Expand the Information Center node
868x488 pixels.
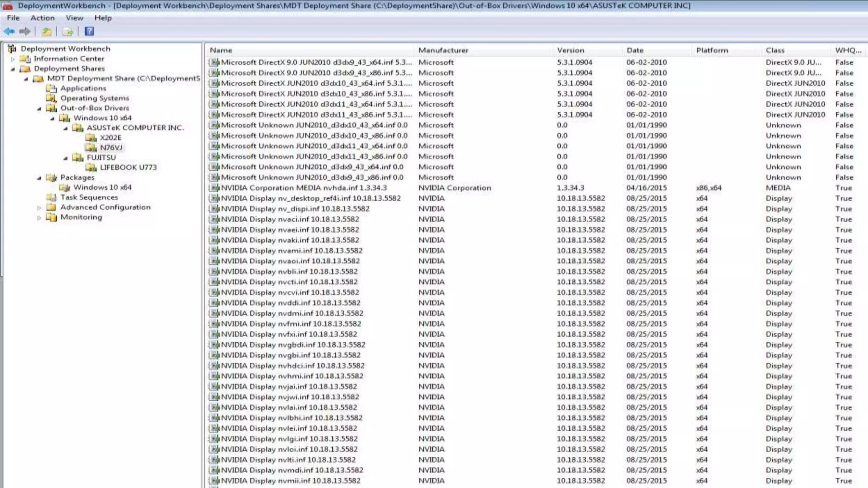(13, 59)
